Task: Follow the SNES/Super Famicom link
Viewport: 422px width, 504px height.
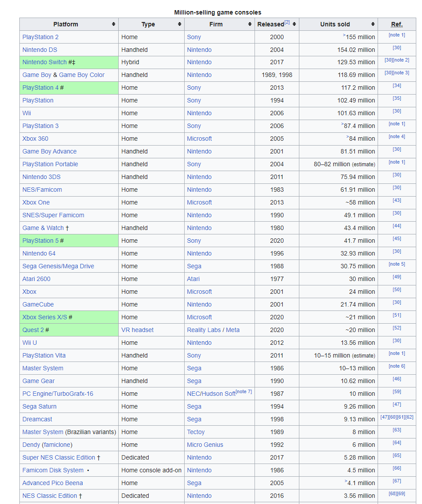Action: pos(53,215)
